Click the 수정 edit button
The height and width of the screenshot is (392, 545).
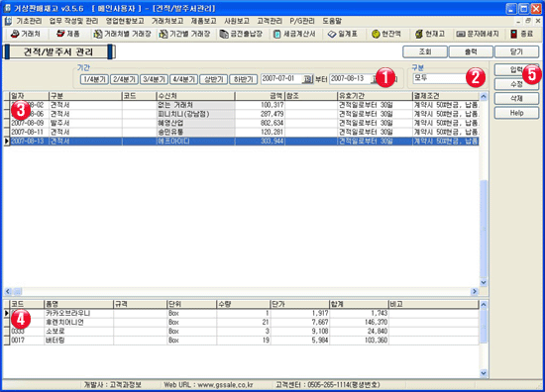pos(516,84)
